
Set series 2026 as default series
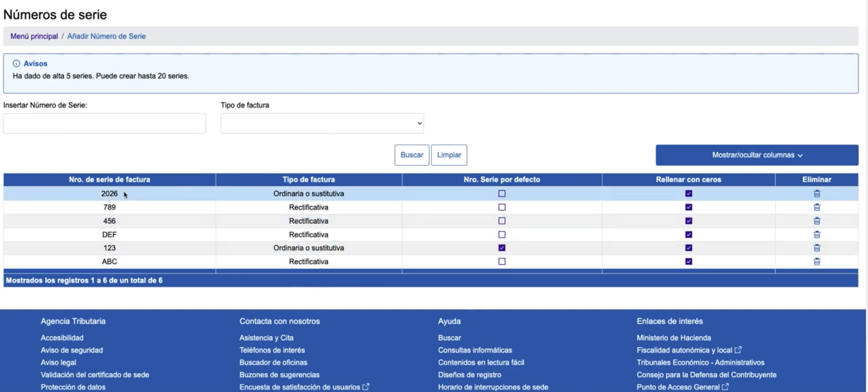pyautogui.click(x=502, y=193)
